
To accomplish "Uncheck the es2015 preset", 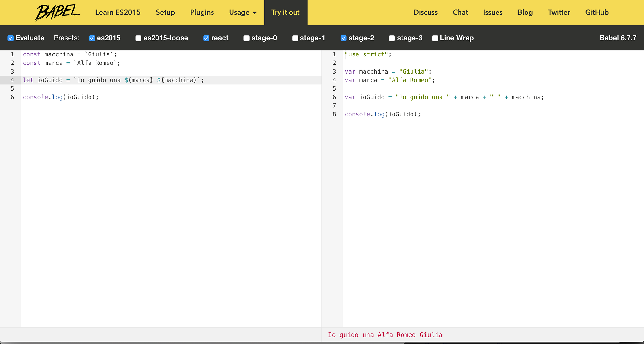I will click(92, 38).
